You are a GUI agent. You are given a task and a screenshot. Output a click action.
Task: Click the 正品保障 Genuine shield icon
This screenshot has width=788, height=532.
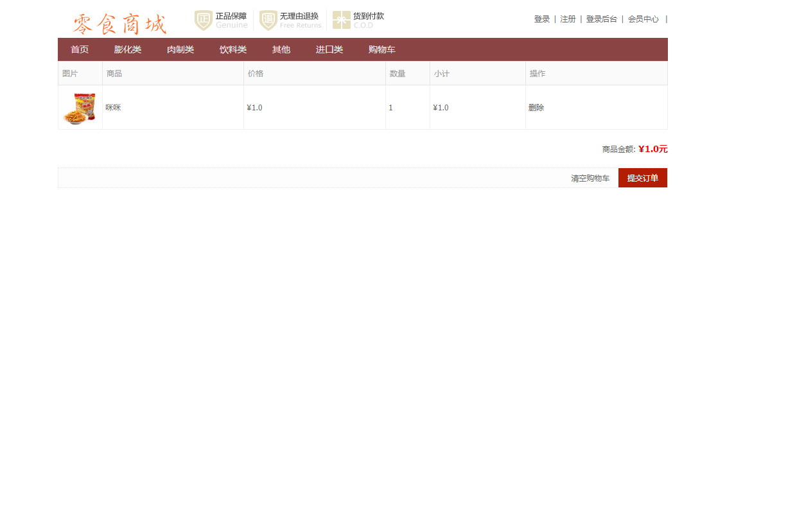tap(204, 21)
